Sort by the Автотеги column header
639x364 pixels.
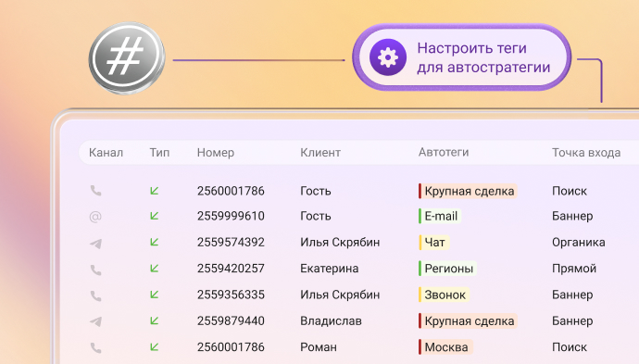point(444,152)
